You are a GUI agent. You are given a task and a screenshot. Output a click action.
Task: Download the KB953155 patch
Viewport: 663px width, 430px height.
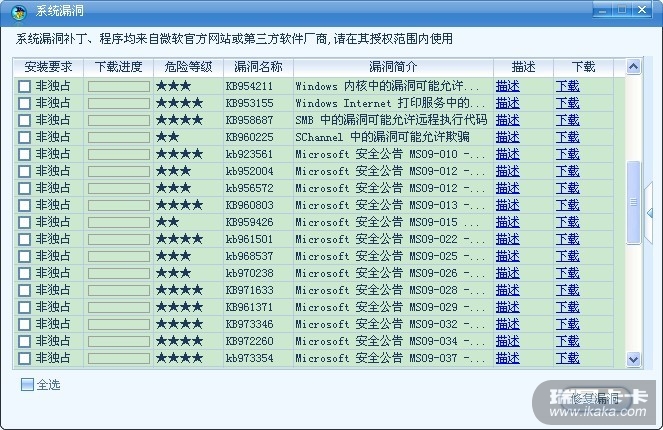tap(567, 103)
